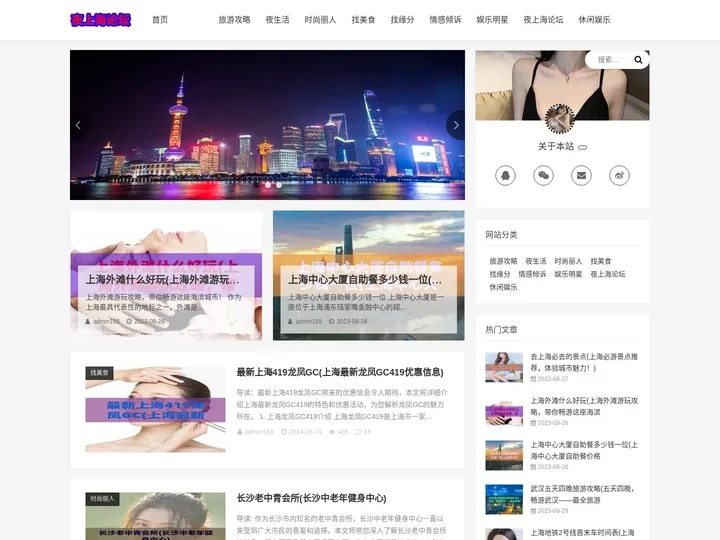The image size is (720, 540).
Task: Click 情感倾诉 under 网站分类
Action: click(532, 274)
